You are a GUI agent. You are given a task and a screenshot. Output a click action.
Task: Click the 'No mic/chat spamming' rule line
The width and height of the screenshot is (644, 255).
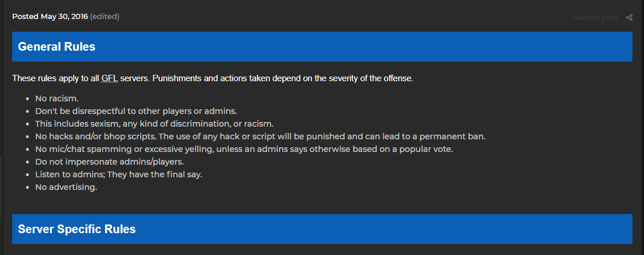coord(244,149)
